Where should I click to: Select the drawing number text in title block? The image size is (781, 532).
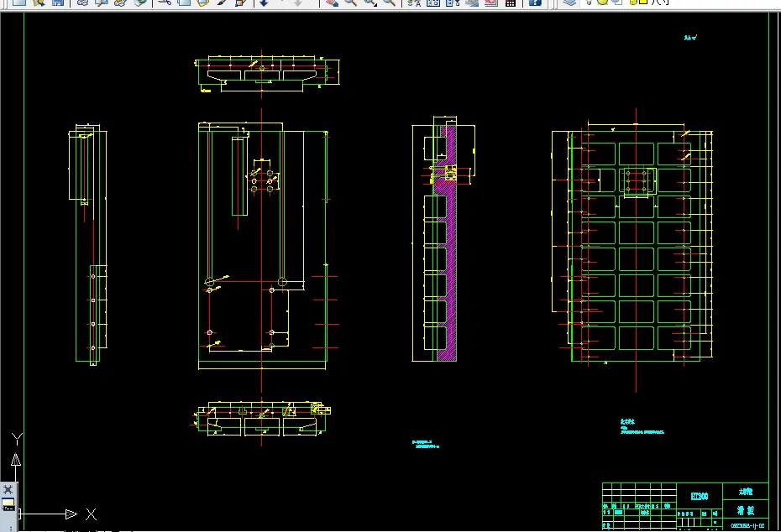point(747,525)
